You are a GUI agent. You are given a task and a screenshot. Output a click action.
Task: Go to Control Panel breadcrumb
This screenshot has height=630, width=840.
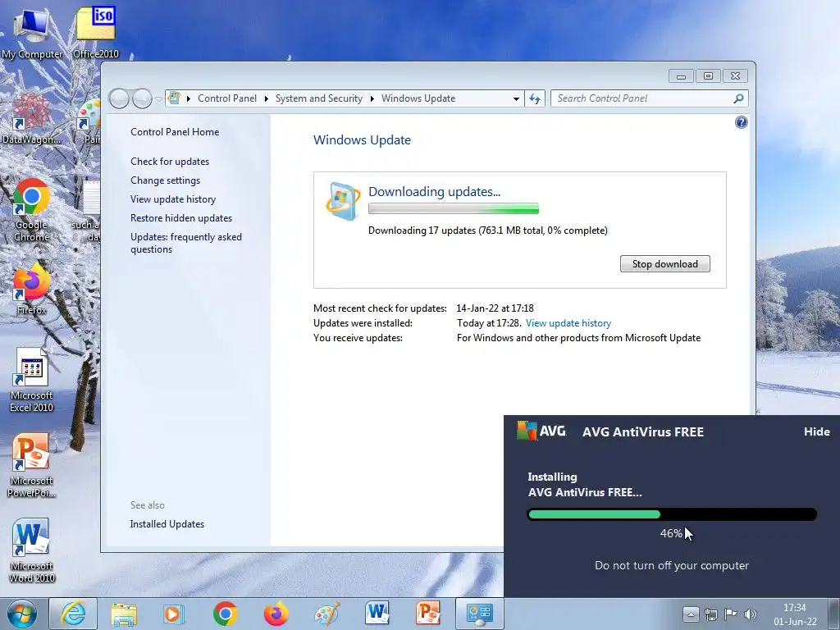(227, 98)
